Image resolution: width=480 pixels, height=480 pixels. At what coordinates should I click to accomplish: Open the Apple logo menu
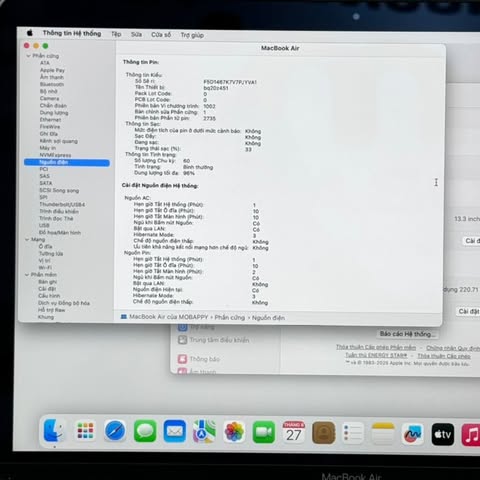[30, 33]
